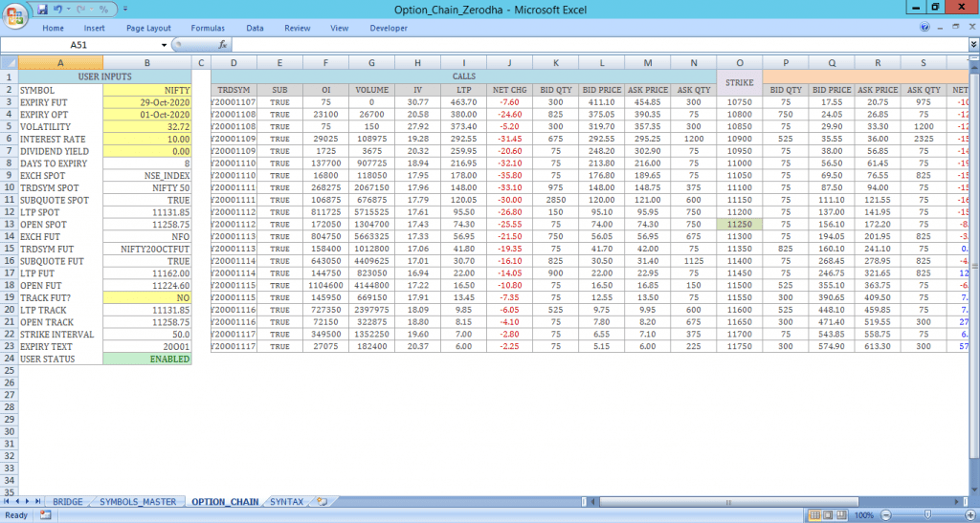Click the vertical split box above scrollbar

974,58
